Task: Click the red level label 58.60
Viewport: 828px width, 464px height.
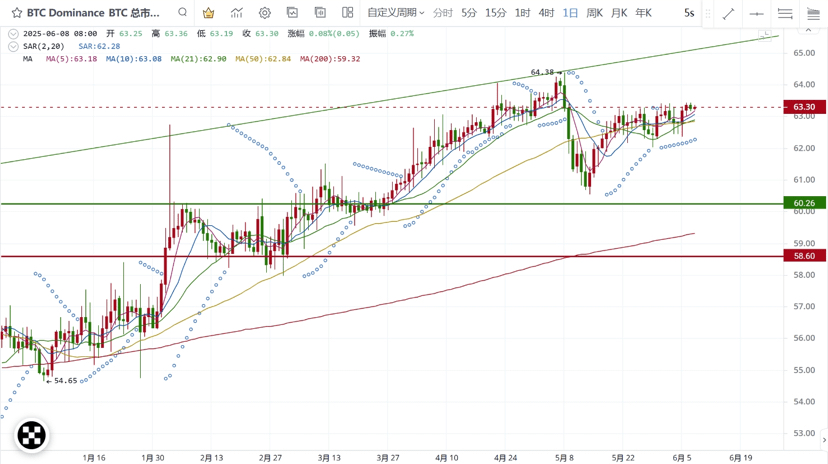Action: (804, 256)
